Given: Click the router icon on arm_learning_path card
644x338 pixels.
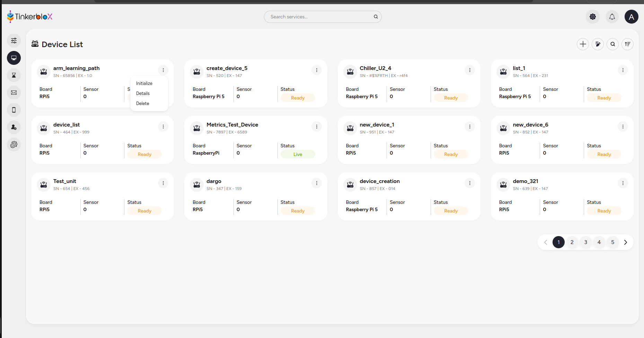Looking at the screenshot, I should pyautogui.click(x=44, y=72).
